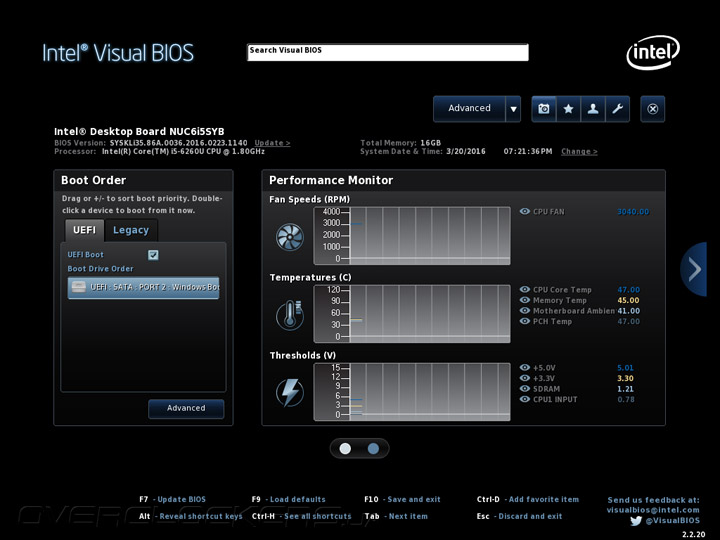Image resolution: width=720 pixels, height=540 pixels.
Task: Click Alt Reveal shortcut keys text
Action: coord(191,516)
